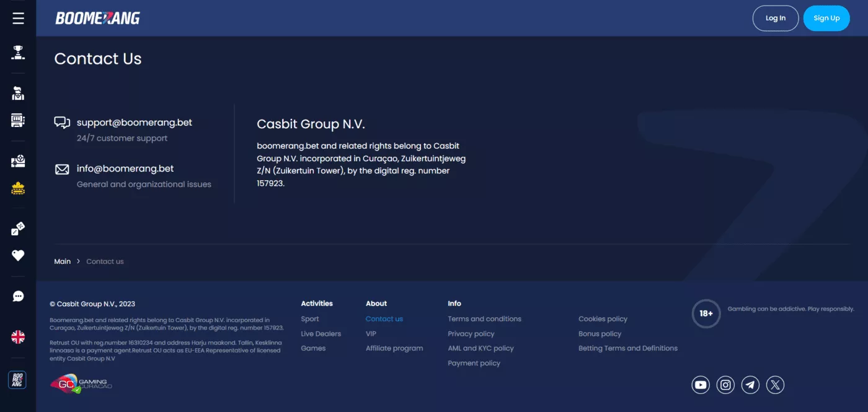The height and width of the screenshot is (412, 868).
Task: Click the heart favorites icon in the sidebar
Action: coord(18,255)
